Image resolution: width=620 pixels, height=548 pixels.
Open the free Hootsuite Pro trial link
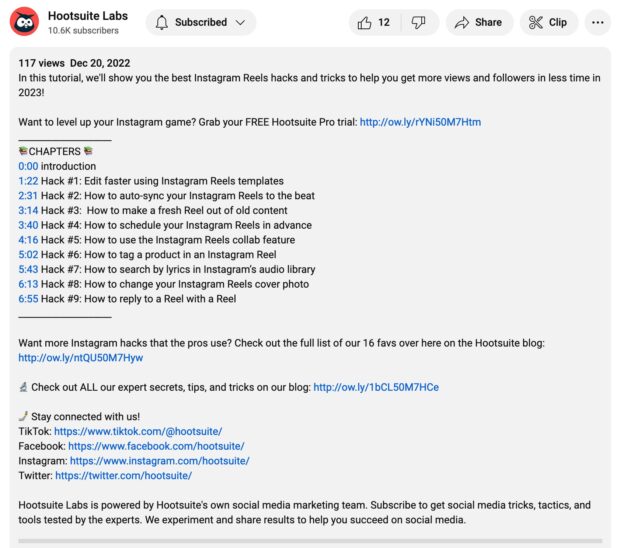[x=420, y=122]
